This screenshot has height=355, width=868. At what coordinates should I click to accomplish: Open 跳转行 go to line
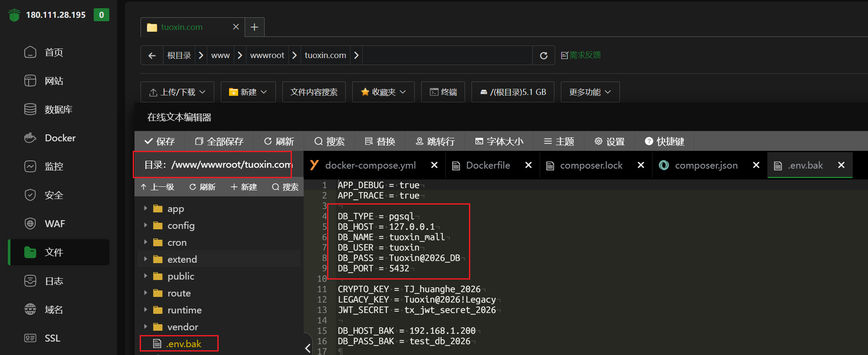(x=435, y=141)
